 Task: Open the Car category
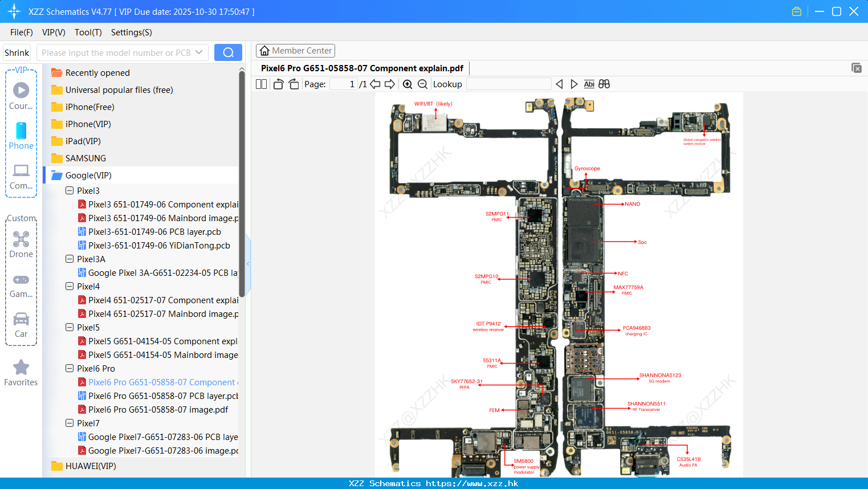tap(21, 325)
